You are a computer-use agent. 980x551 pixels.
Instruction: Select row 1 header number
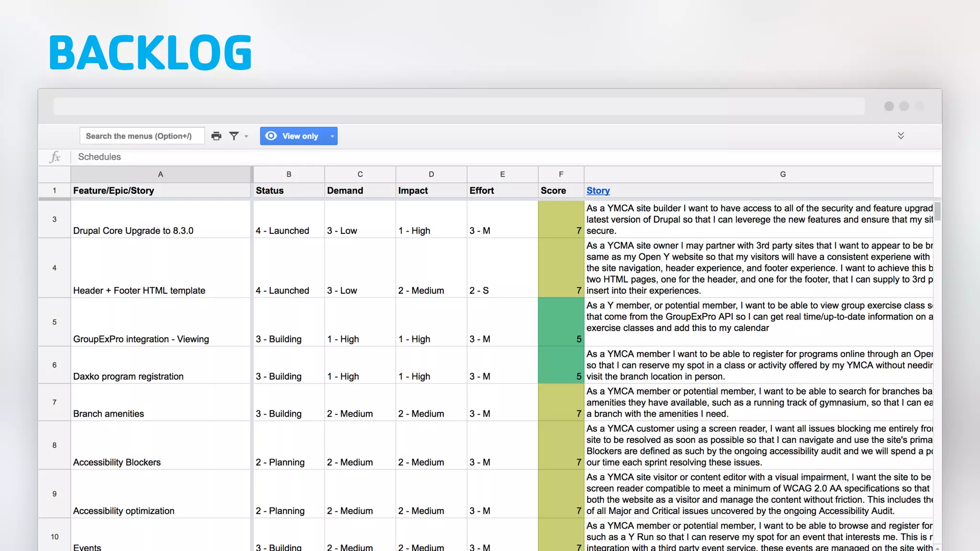(x=55, y=190)
